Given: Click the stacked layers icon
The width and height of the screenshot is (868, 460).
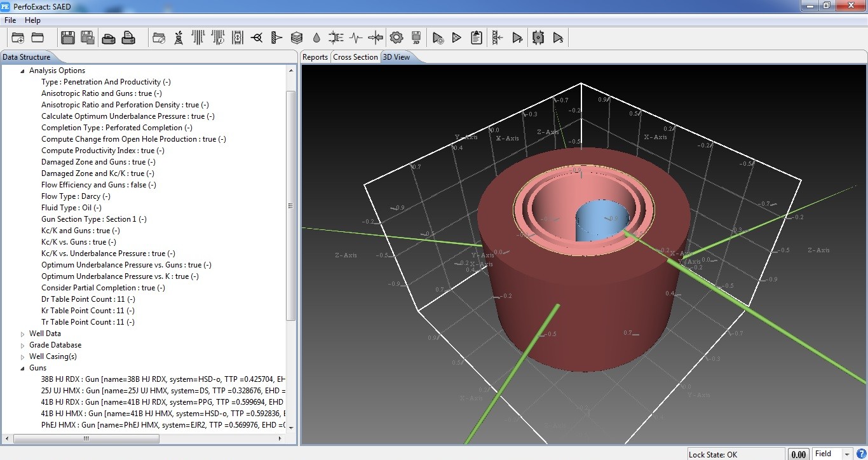Looking at the screenshot, I should (297, 38).
